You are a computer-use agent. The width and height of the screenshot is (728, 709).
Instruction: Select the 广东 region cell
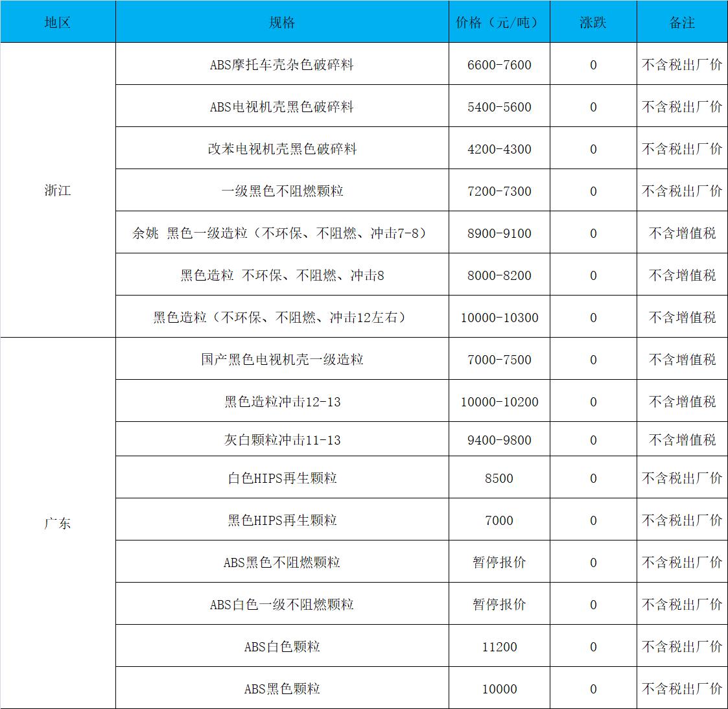tap(58, 523)
